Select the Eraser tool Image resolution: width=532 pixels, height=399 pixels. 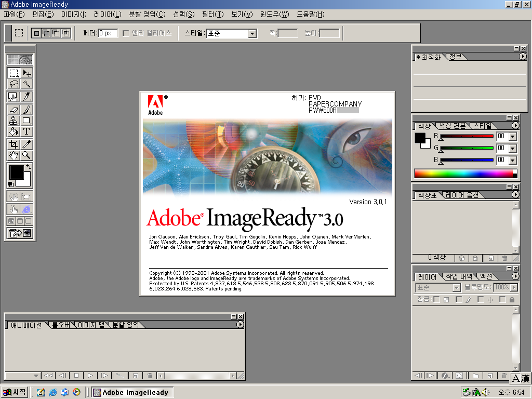click(14, 110)
